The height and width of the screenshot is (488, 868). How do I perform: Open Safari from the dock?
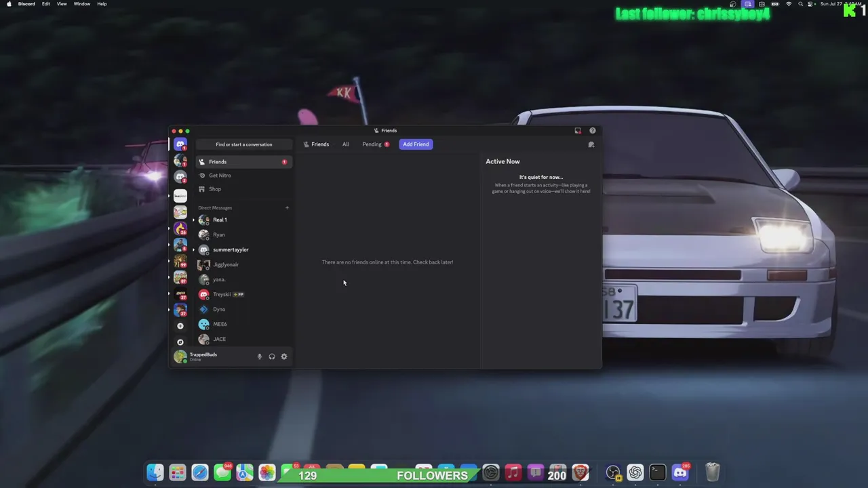(x=200, y=472)
